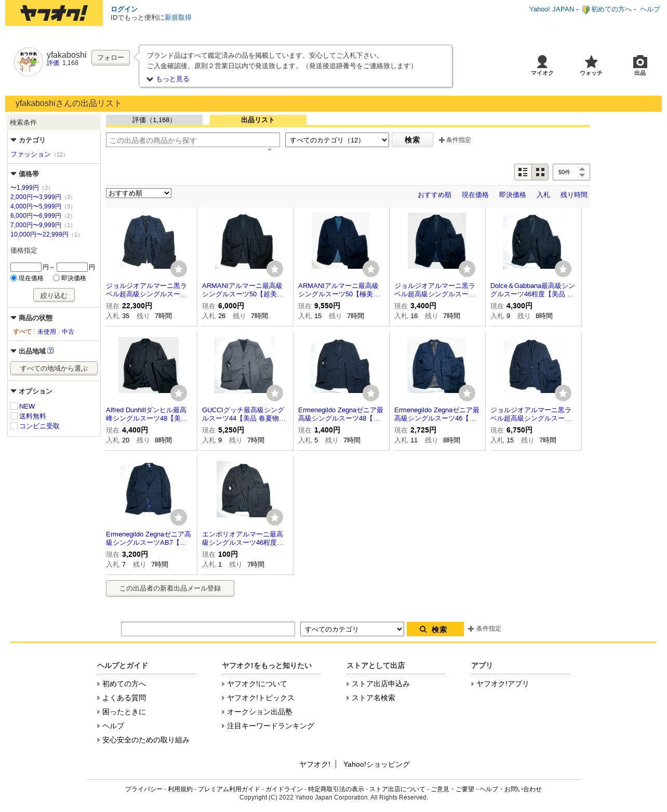The height and width of the screenshot is (812, 667).
Task: Watch the 9,550円 ARMANI suit via star
Action: (371, 269)
